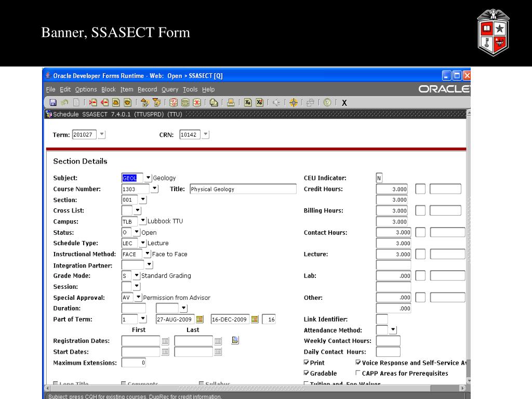Screen dimensions: 532x399
Task: Go to the Previous Record icon
Action: pos(116,102)
